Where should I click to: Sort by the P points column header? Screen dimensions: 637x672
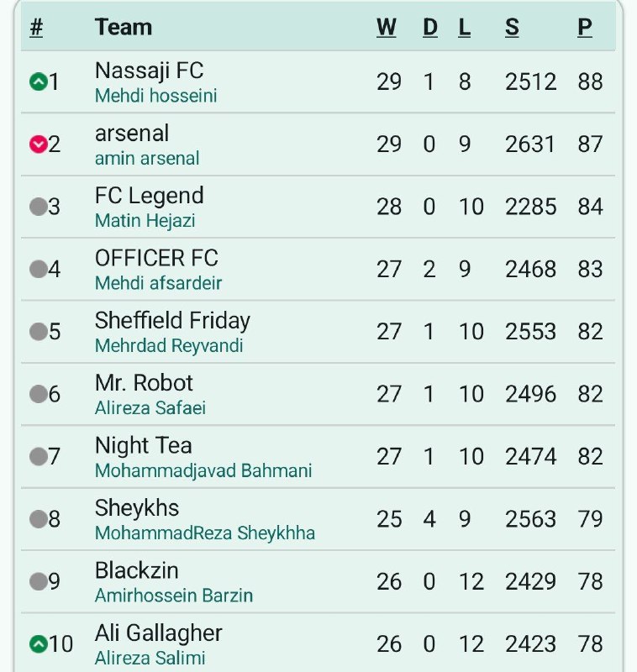[585, 28]
